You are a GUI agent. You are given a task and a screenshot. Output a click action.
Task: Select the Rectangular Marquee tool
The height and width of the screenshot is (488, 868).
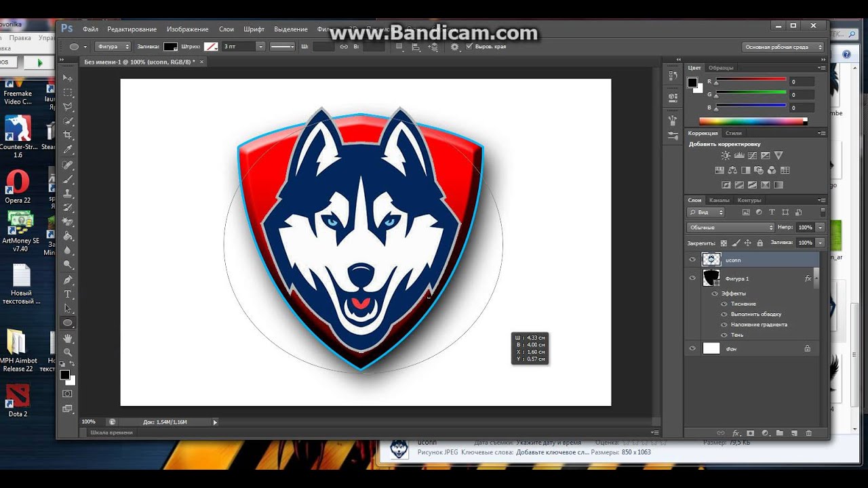coord(68,92)
